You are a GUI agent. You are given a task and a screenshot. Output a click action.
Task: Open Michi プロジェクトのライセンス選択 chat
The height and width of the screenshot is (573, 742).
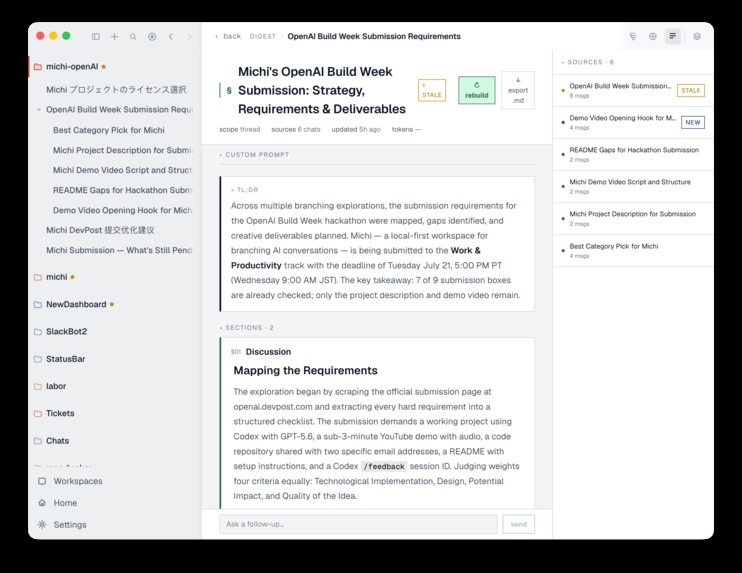[116, 89]
